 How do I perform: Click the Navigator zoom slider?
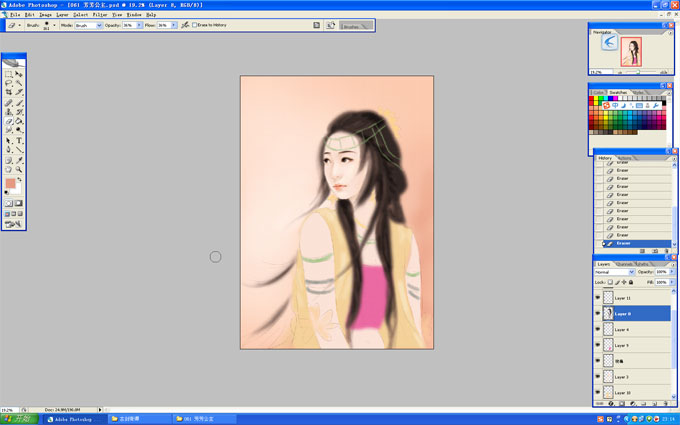(638, 72)
